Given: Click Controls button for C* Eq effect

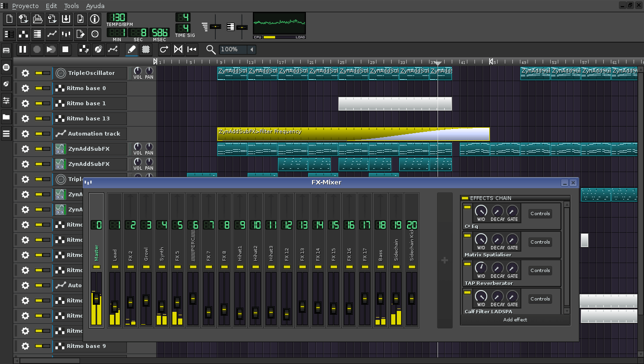Looking at the screenshot, I should coord(540,214).
